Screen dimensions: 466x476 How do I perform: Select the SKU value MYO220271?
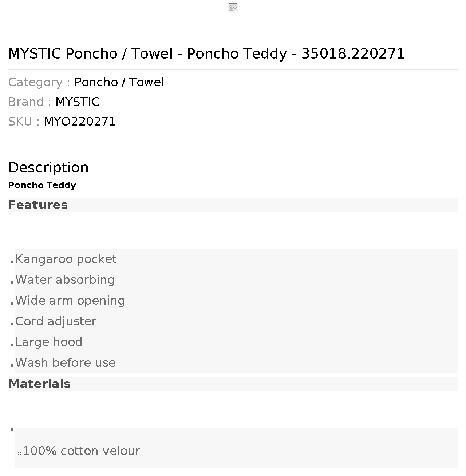click(80, 122)
